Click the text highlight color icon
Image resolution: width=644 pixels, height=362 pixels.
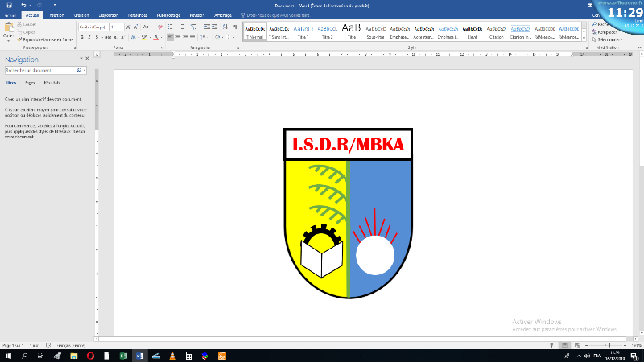click(x=144, y=37)
